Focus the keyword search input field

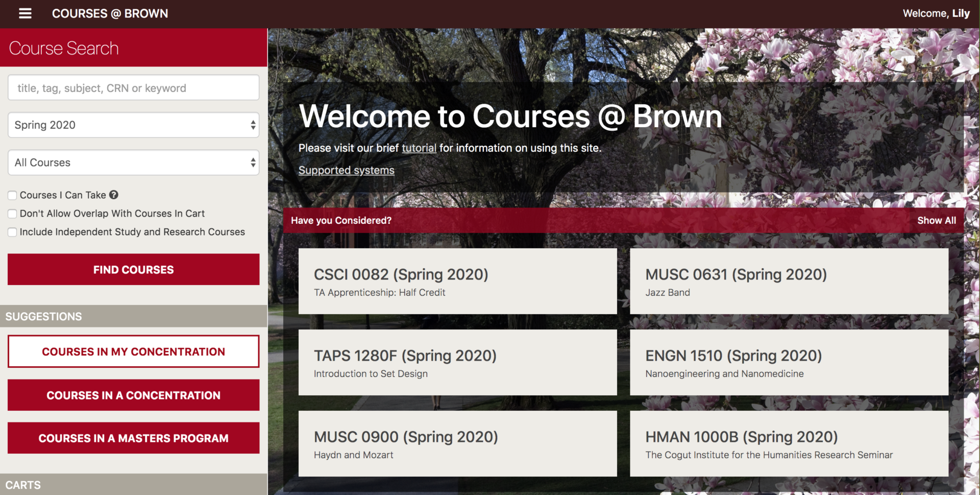(134, 88)
